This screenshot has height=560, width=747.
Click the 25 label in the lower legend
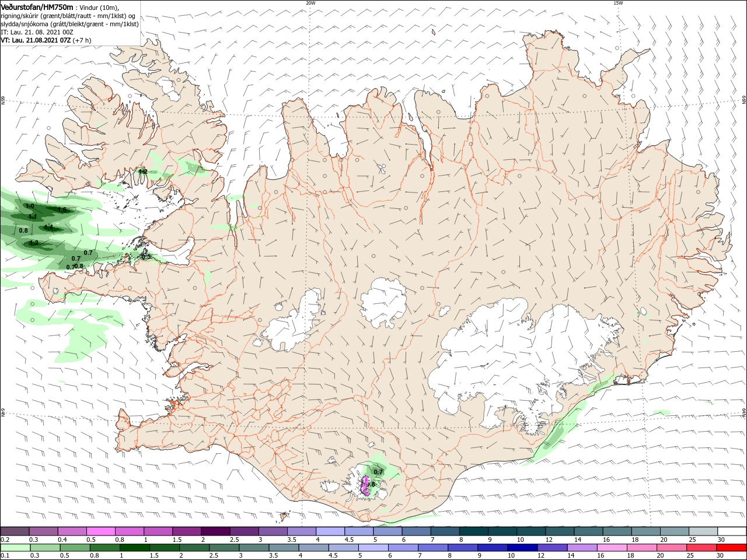click(689, 556)
